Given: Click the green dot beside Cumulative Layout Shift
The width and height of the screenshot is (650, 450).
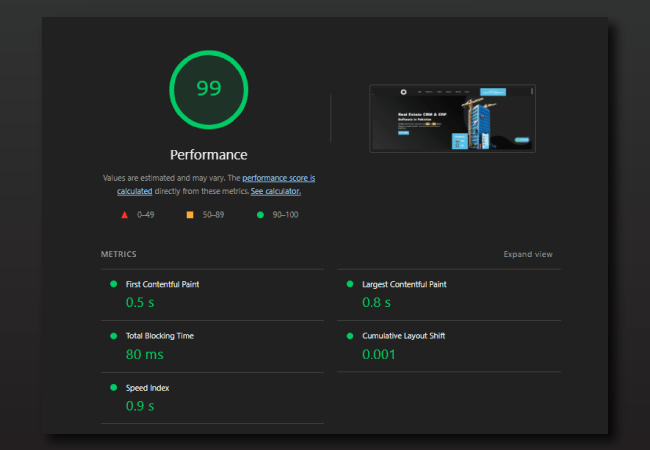Looking at the screenshot, I should point(350,336).
